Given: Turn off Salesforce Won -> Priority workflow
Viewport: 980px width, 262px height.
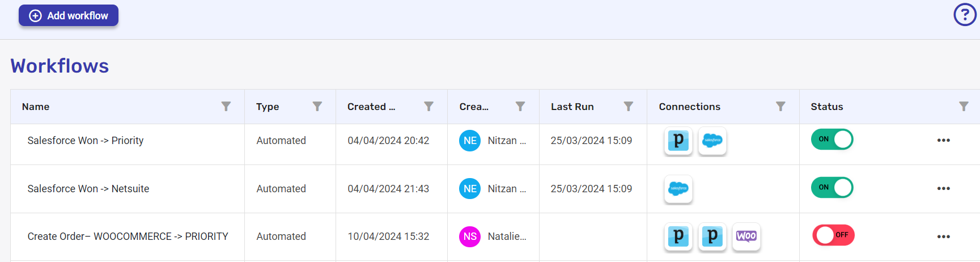Looking at the screenshot, I should [x=831, y=140].
